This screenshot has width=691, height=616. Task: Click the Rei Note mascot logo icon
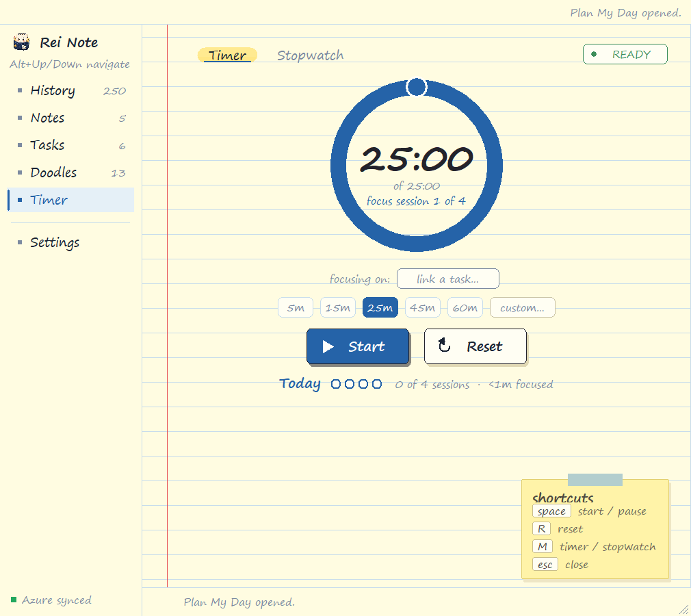(21, 42)
